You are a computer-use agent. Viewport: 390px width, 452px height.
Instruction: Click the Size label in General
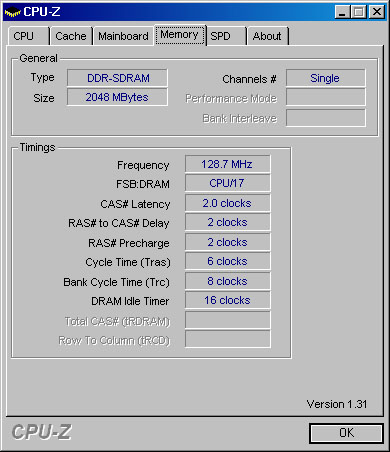point(44,98)
